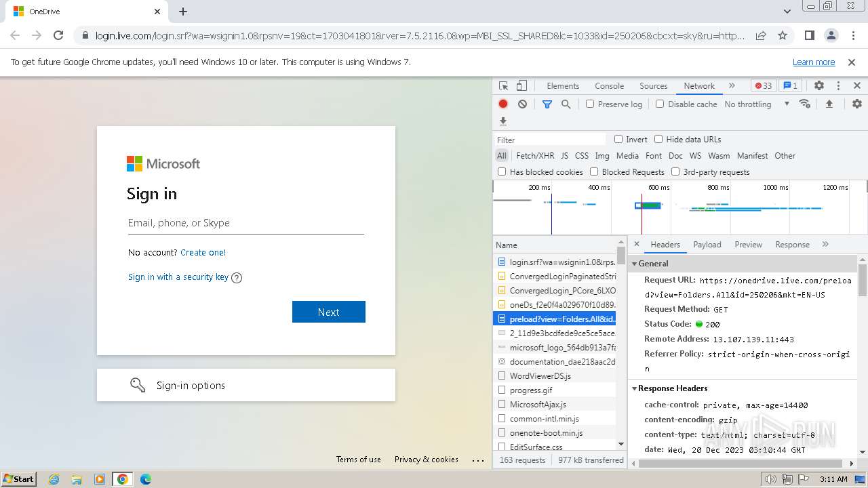Check Blocked Requests checkbox

tap(594, 171)
